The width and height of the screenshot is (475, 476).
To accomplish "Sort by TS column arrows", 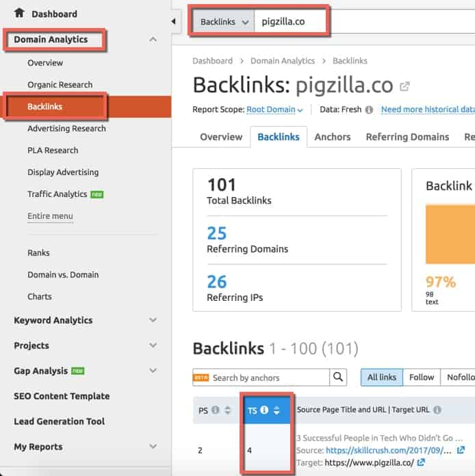I will 277,410.
